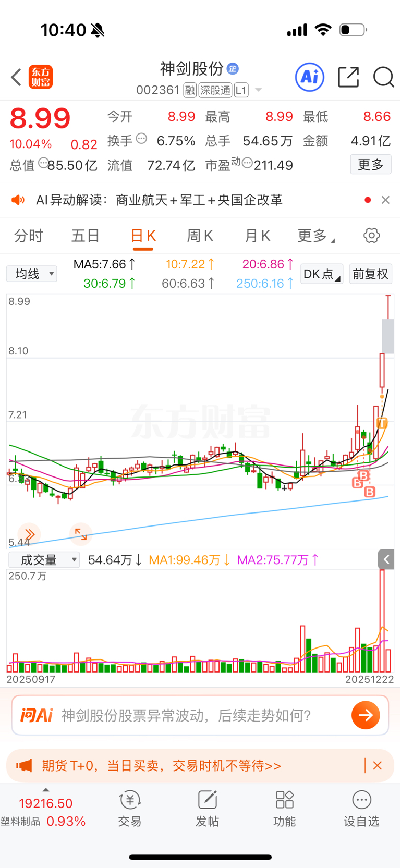Tap the share export icon
The width and height of the screenshot is (401, 868).
(348, 77)
